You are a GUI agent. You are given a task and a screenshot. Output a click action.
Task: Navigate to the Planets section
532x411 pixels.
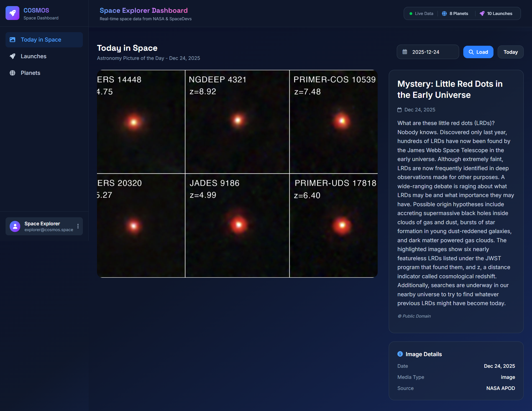[30, 73]
